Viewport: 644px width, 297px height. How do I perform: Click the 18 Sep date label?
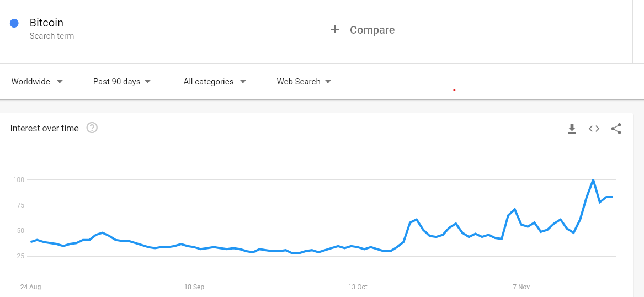[x=194, y=287]
